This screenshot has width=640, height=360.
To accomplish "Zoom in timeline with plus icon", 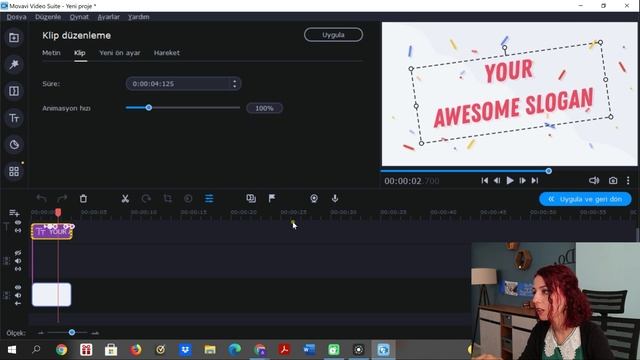I will 95,333.
